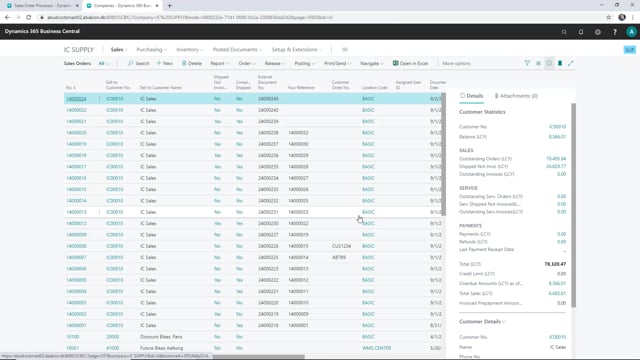Open the user account avatar A
This screenshot has height=360, width=640.
(631, 32)
